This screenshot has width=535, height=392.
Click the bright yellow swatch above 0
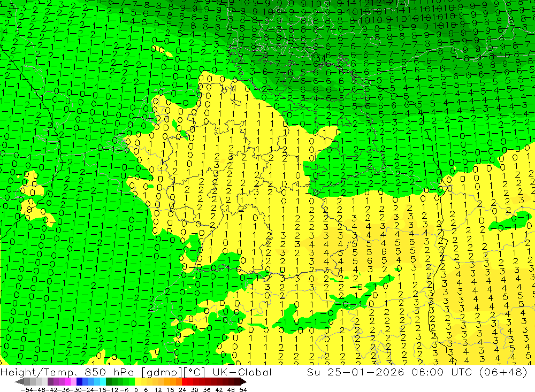click(137, 382)
